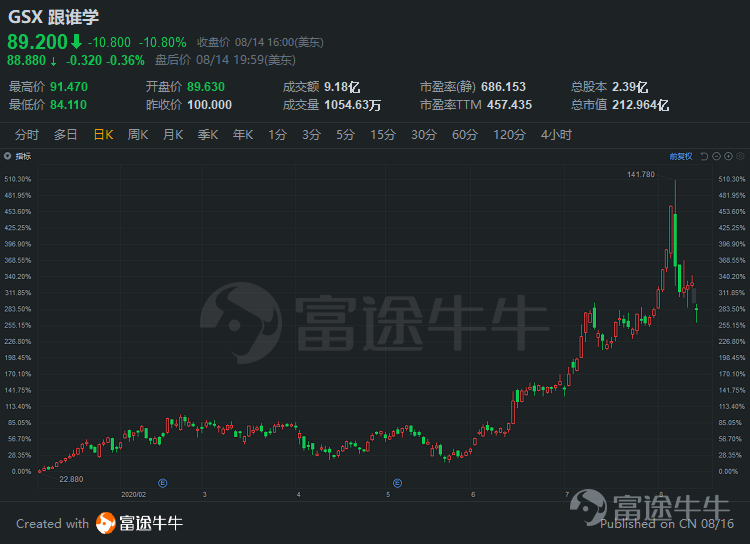Click the 510.30% label on left axis
750x544 pixels.
[x=18, y=179]
